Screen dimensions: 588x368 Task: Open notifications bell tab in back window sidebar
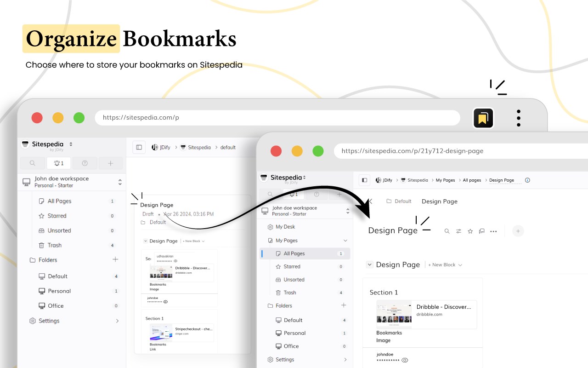pos(59,163)
